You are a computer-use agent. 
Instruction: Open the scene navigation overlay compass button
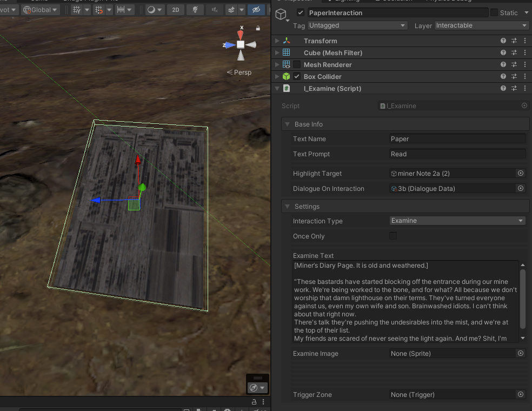pyautogui.click(x=257, y=388)
